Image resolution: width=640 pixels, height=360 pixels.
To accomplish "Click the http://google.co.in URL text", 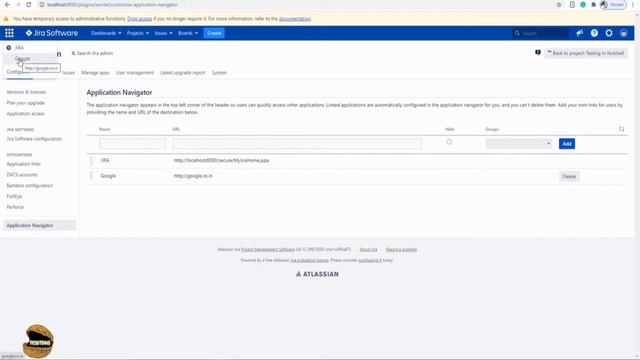I will point(193,176).
